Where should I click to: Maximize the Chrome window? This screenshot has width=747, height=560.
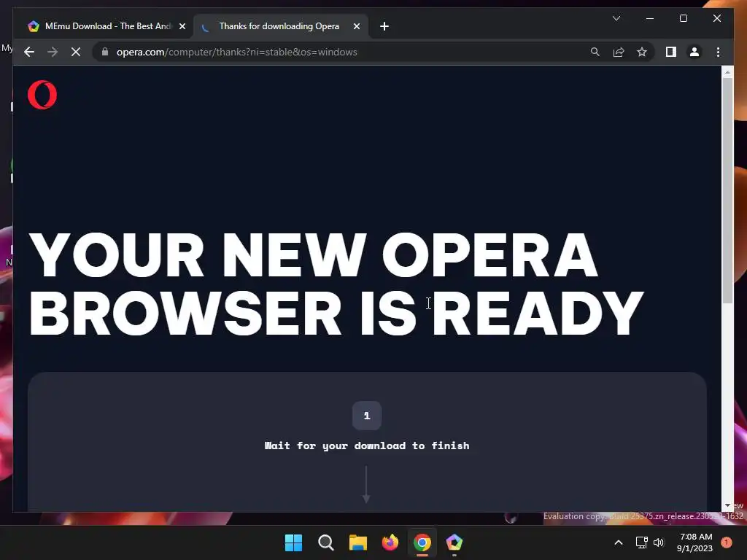coord(683,18)
